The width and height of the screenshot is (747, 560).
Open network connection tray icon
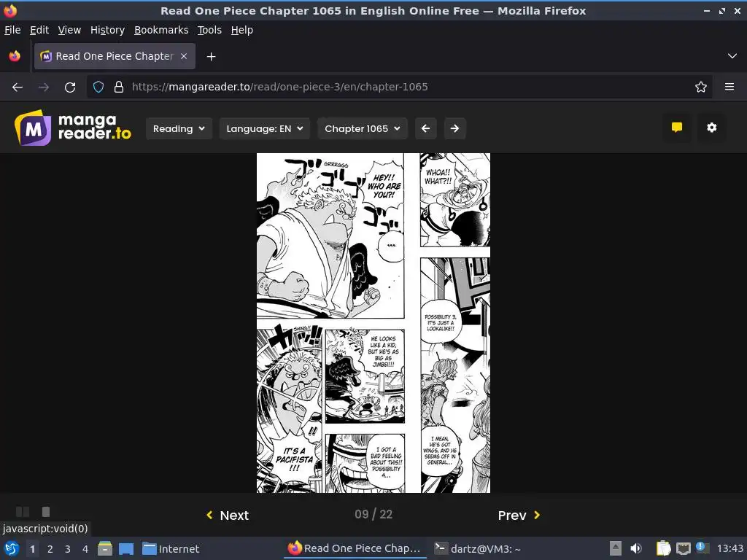pos(683,548)
